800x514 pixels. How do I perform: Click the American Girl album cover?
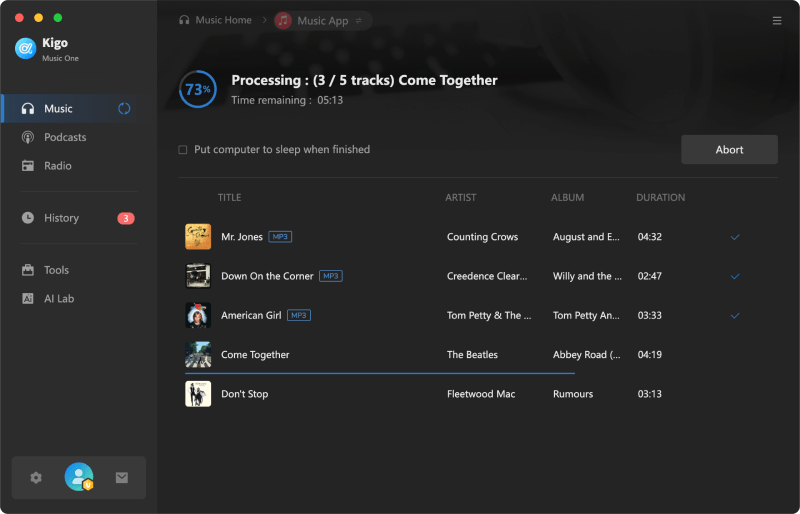tap(198, 315)
